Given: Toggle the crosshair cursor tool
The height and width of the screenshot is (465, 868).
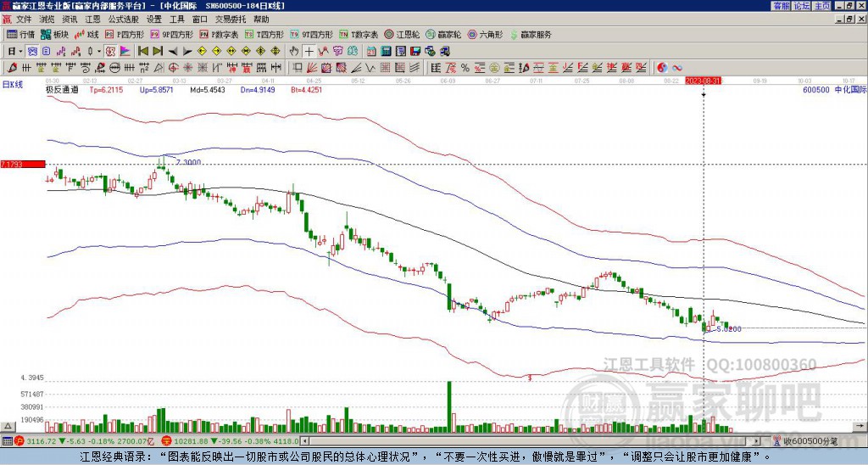Looking at the screenshot, I should point(309,52).
